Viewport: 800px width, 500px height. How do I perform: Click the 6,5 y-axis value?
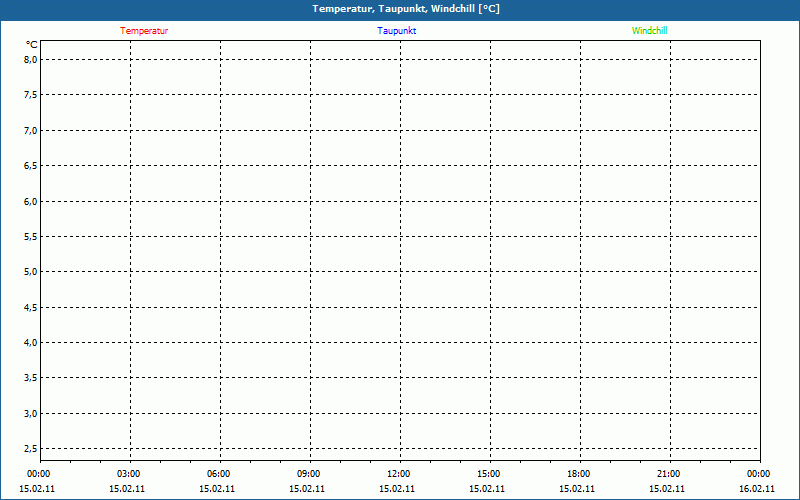pos(31,166)
